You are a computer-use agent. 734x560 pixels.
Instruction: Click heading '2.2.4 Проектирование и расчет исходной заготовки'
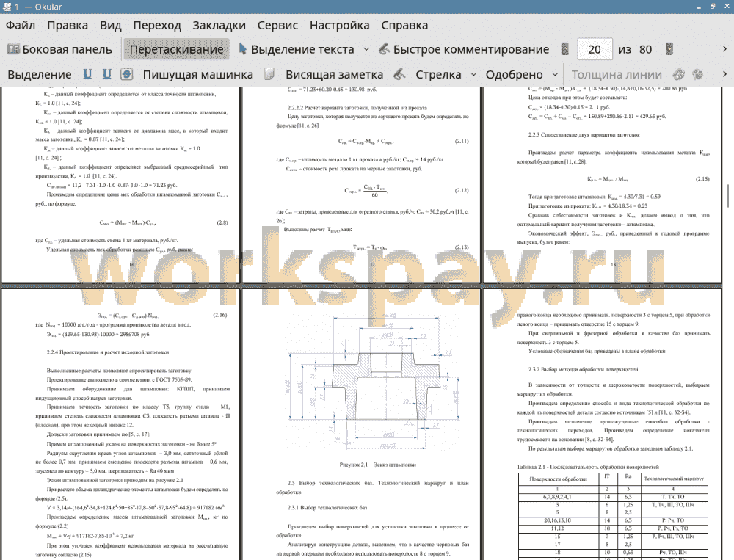click(x=108, y=352)
